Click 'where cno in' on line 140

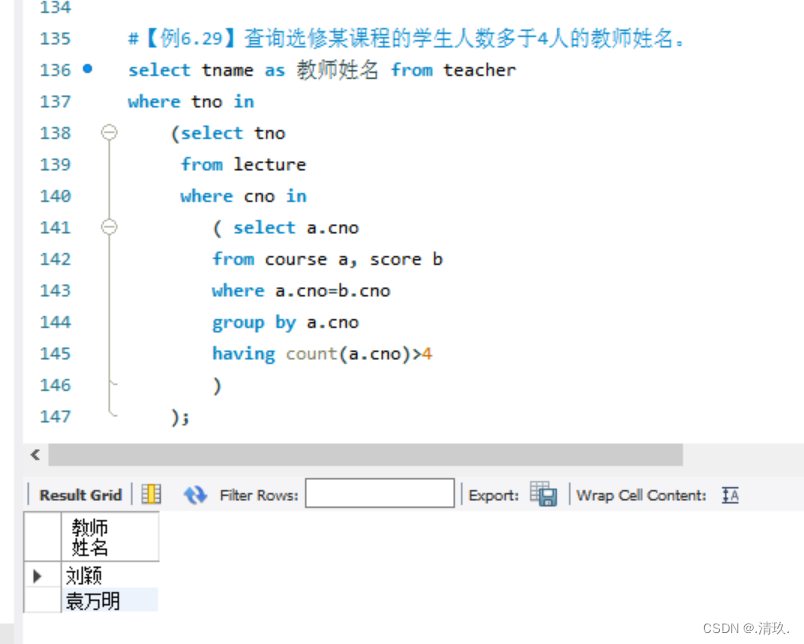(244, 196)
